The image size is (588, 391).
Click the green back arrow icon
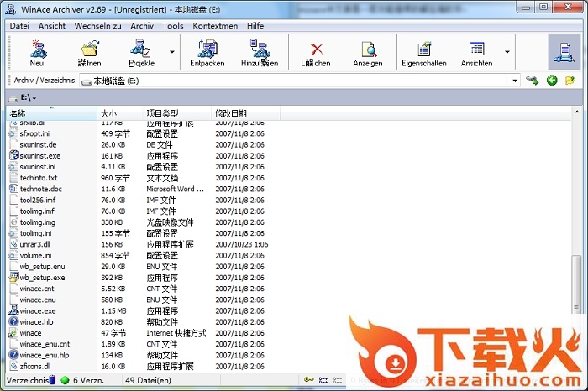[552, 81]
